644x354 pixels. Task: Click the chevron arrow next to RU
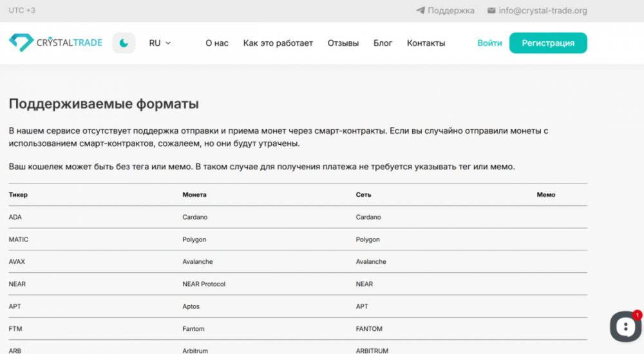point(168,43)
